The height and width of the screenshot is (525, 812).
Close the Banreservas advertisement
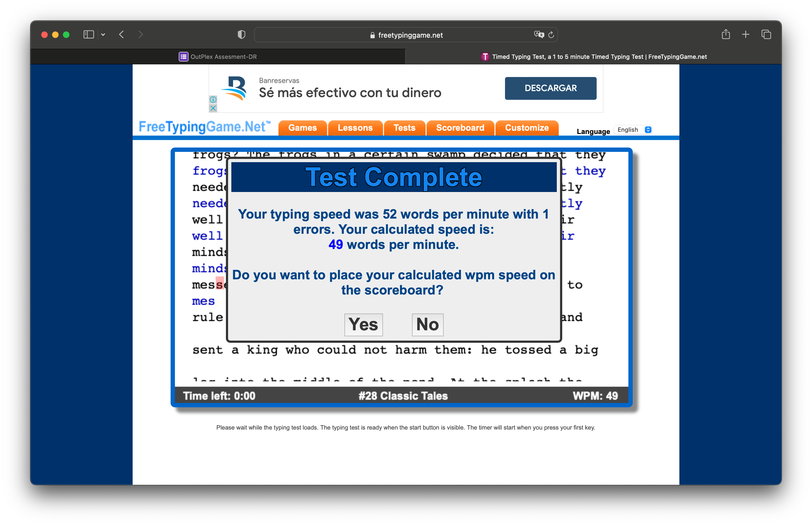213,108
